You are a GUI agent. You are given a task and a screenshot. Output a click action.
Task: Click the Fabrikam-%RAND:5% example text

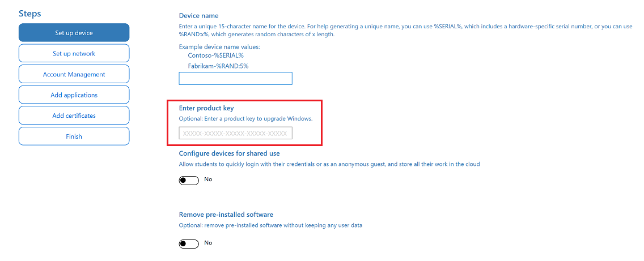tap(218, 66)
